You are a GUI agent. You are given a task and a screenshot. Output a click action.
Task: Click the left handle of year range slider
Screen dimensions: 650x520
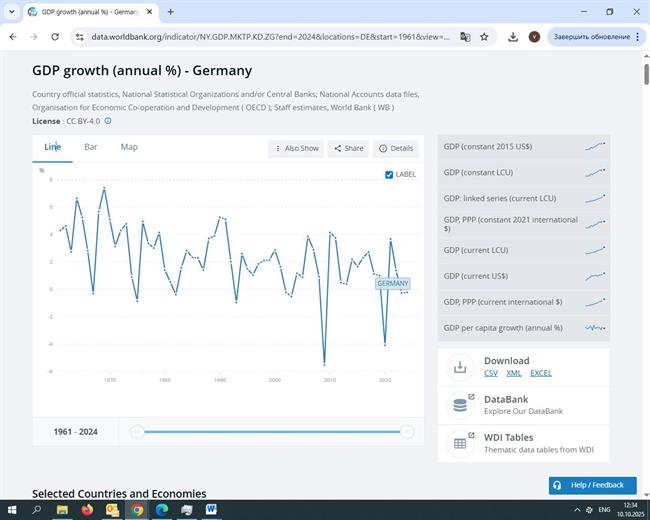[138, 432]
